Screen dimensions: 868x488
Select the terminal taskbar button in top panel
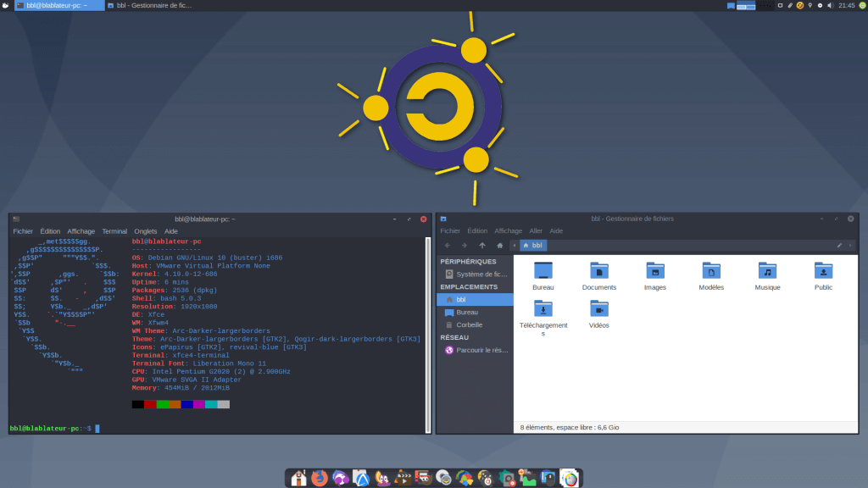coord(58,6)
